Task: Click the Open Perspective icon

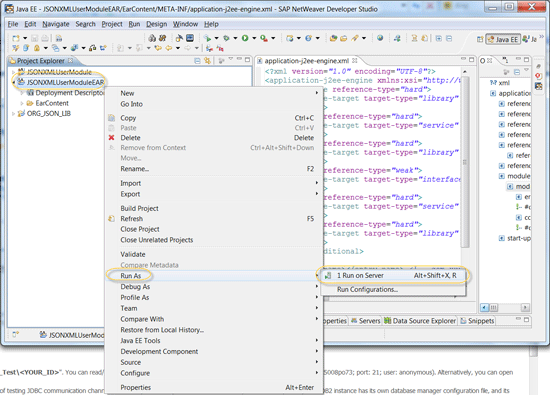Action: pos(480,39)
